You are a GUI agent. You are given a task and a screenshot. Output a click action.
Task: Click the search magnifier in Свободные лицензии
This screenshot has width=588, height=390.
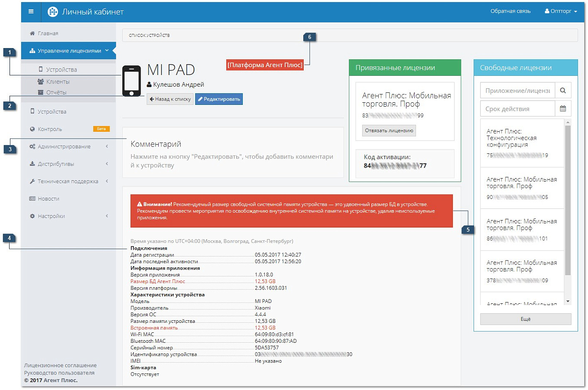pos(563,91)
